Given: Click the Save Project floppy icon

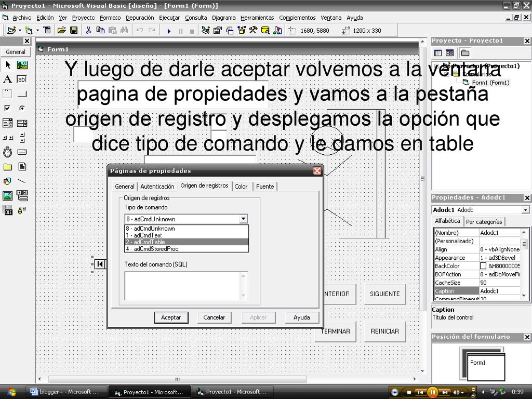Looking at the screenshot, I should pyautogui.click(x=74, y=31).
